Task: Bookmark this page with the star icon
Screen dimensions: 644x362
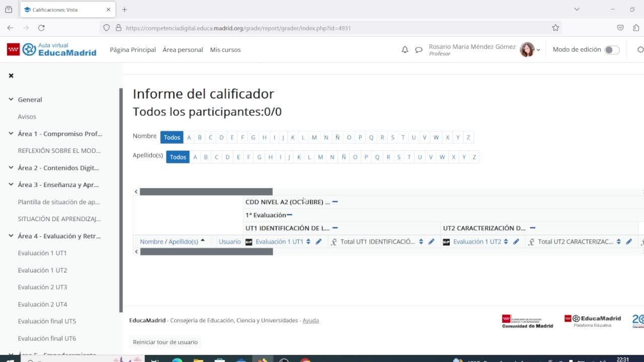Action: click(555, 28)
